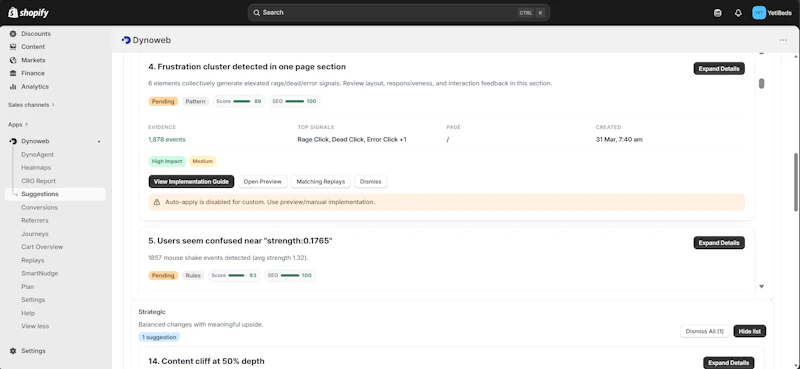Click the SEO 100 bar on suggestion 4
The width and height of the screenshot is (800, 369).
coord(294,102)
